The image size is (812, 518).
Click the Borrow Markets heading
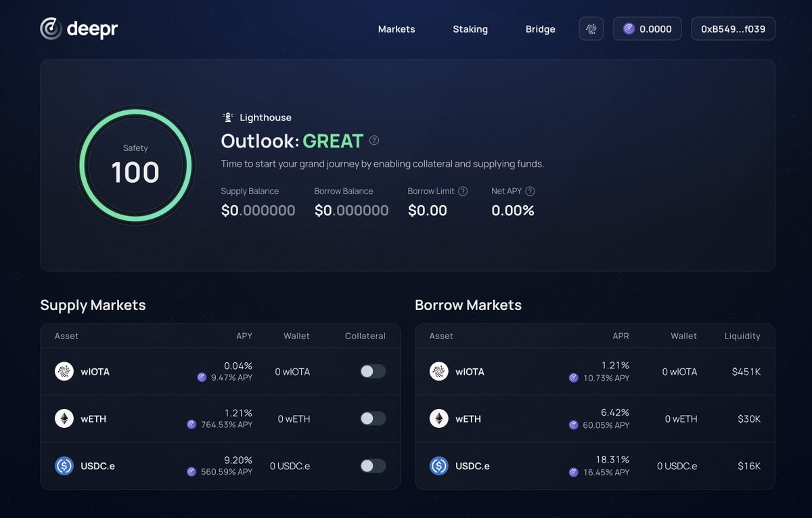(x=468, y=305)
